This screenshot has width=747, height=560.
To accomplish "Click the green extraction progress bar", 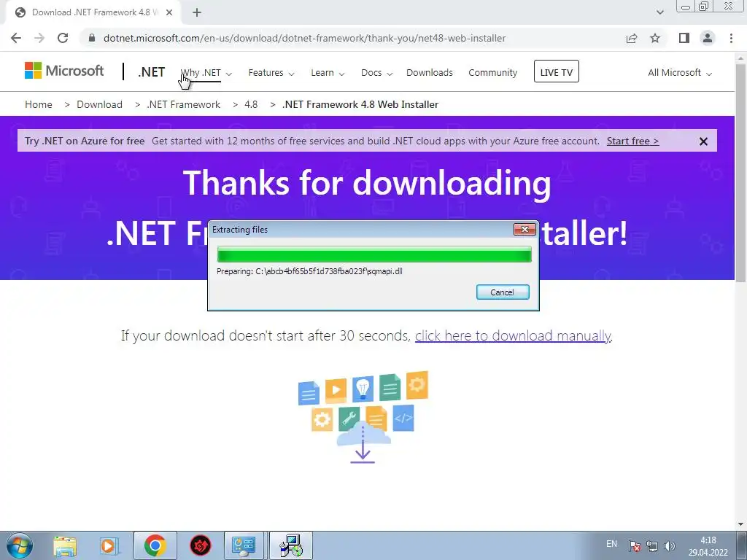I will pyautogui.click(x=374, y=254).
